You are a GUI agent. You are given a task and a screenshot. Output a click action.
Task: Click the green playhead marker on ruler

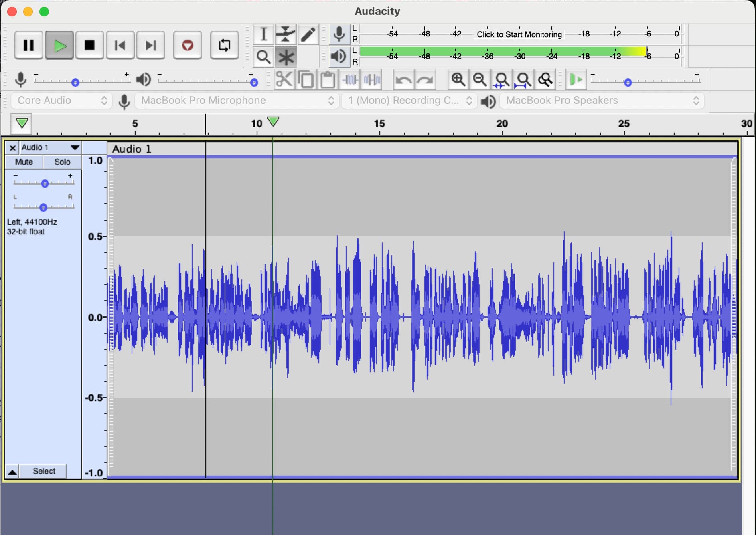(x=273, y=121)
